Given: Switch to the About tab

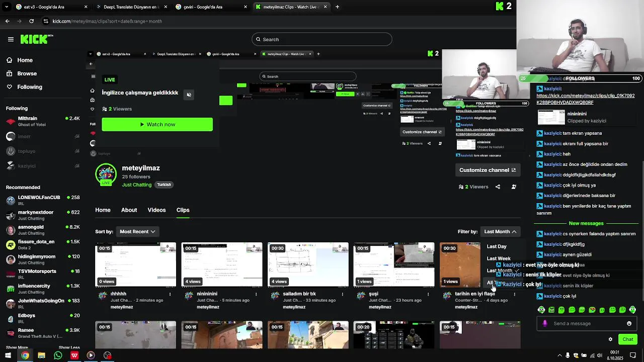Looking at the screenshot, I should point(129,210).
